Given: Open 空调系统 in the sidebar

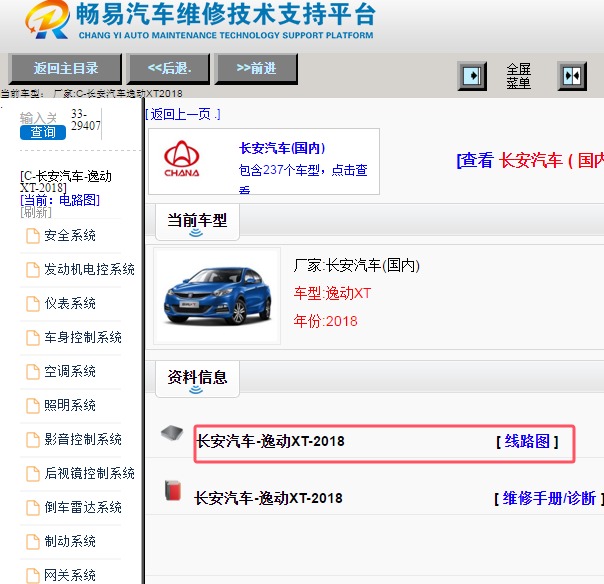Looking at the screenshot, I should pos(70,371).
